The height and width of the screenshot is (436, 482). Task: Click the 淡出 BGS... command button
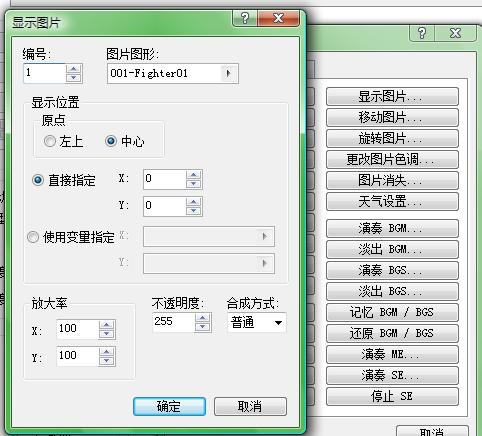(x=392, y=291)
